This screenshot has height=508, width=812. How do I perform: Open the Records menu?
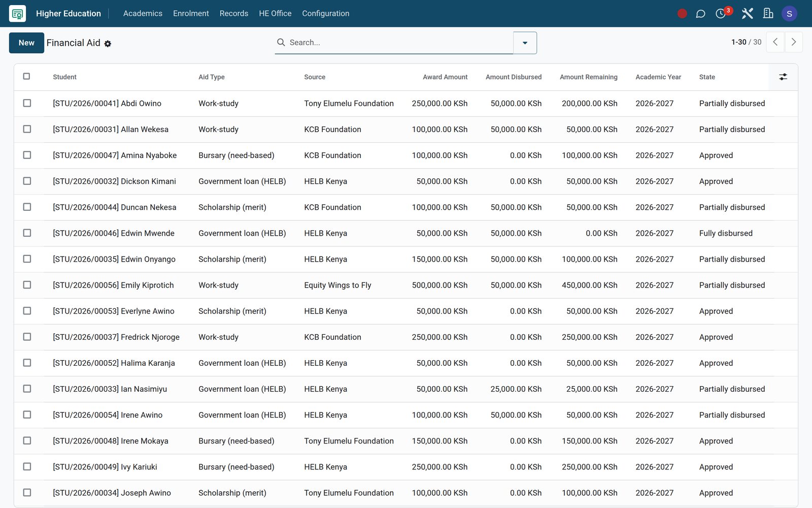pyautogui.click(x=234, y=14)
